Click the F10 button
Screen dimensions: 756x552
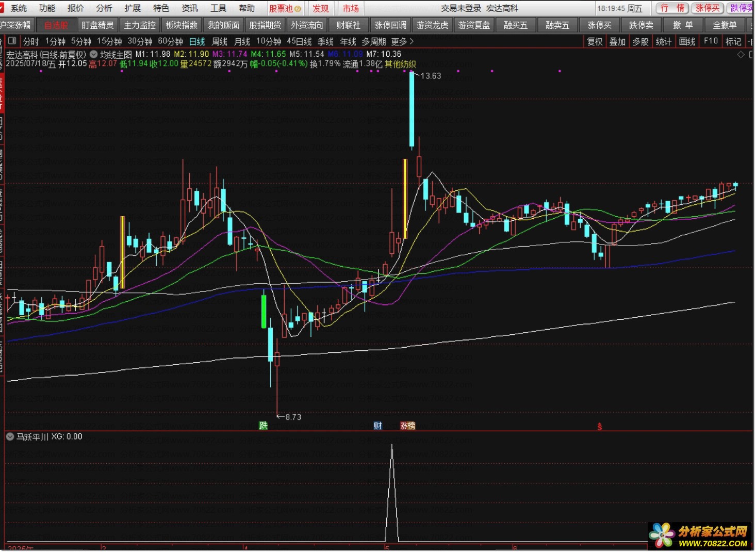pos(711,41)
